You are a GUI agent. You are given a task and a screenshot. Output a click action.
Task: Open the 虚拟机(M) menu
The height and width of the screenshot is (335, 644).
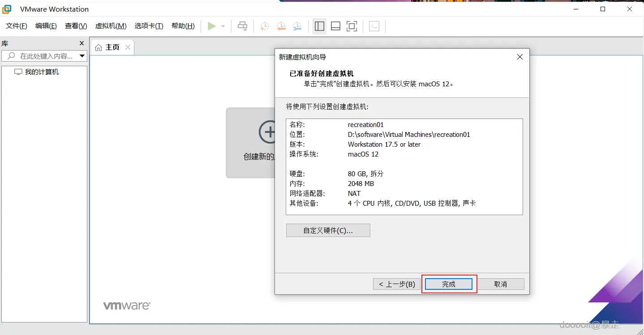point(111,25)
